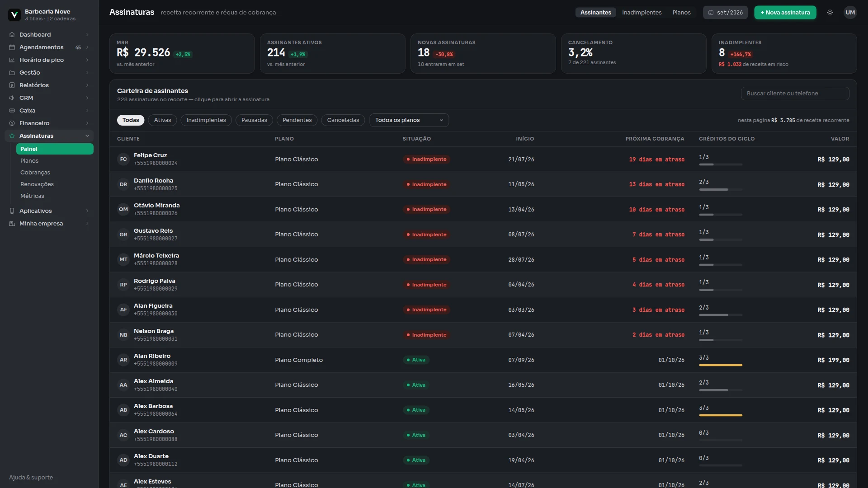
Task: Open the UM user avatar menu
Action: [x=850, y=13]
